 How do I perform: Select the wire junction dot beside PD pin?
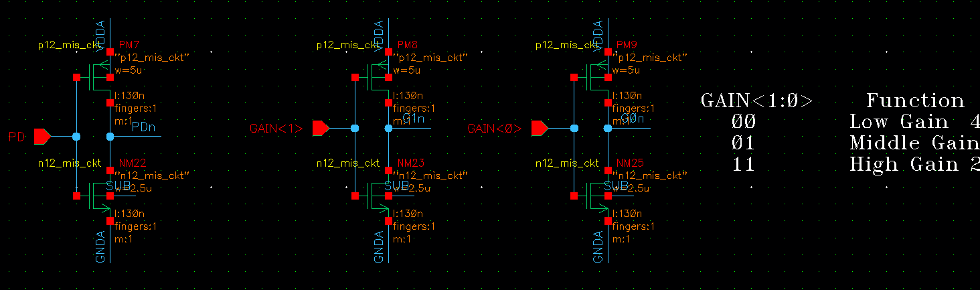[x=76, y=137]
